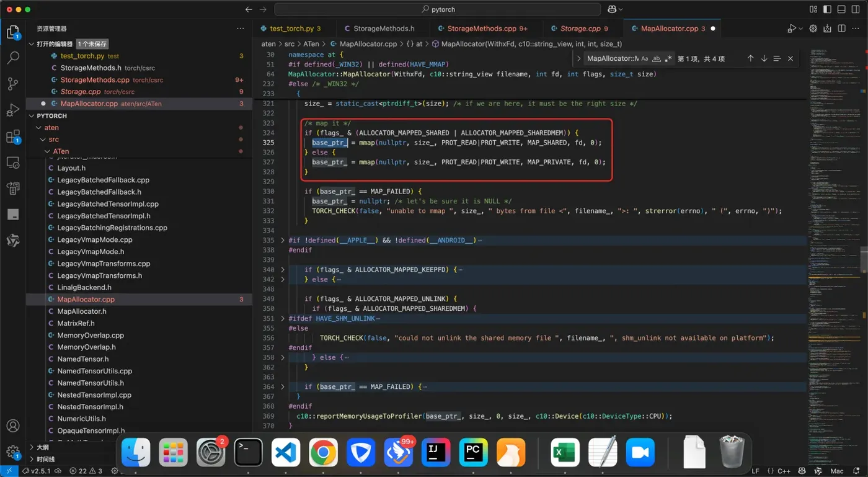868x477 pixels.
Task: Switch to the test_torch.py tab
Action: (294, 29)
